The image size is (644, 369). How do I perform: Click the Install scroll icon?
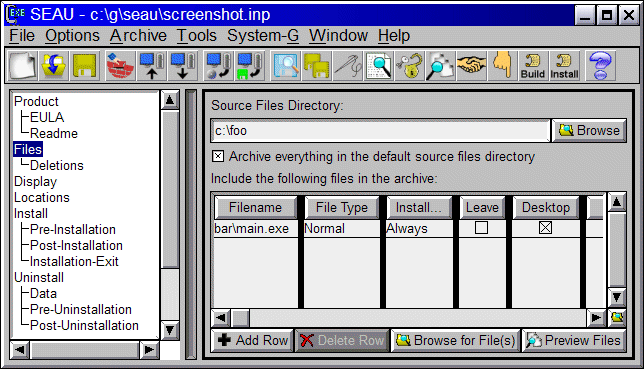coord(564,66)
